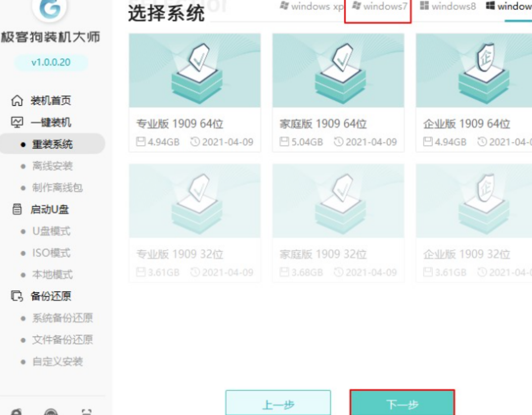Go back with the 上一步 button
Viewport: 532px width, 415px height.
pos(278,403)
